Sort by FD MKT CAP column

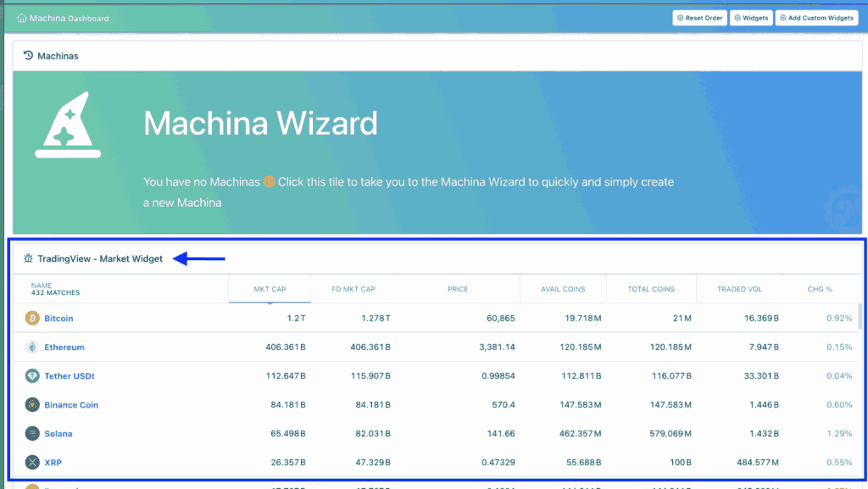353,289
